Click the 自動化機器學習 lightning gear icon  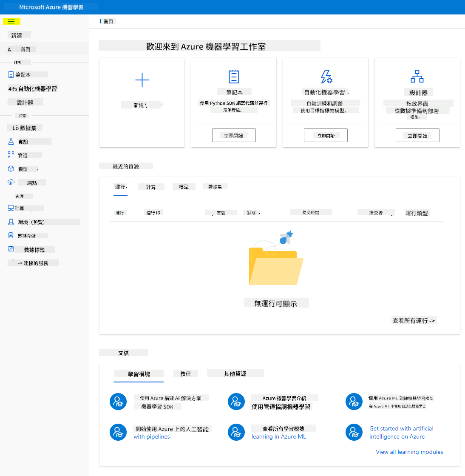pyautogui.click(x=326, y=77)
